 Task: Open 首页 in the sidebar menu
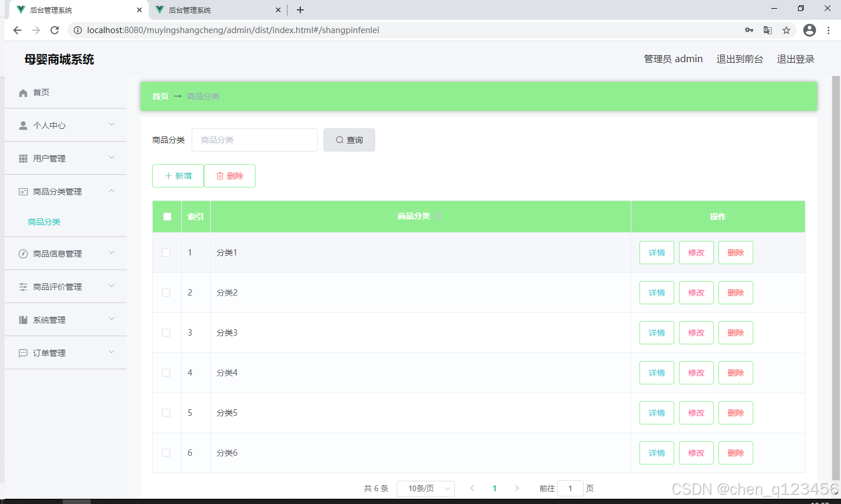[66, 93]
